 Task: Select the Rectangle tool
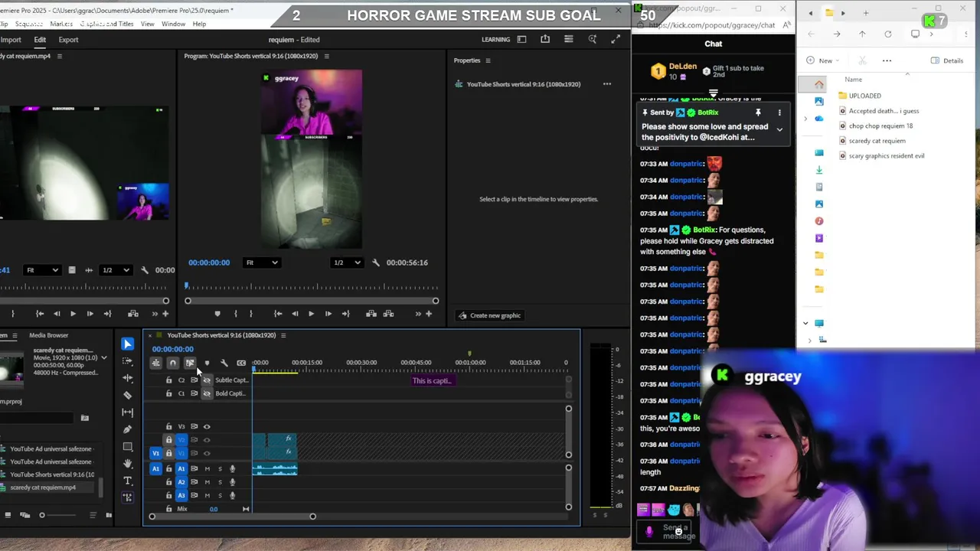coord(127,446)
